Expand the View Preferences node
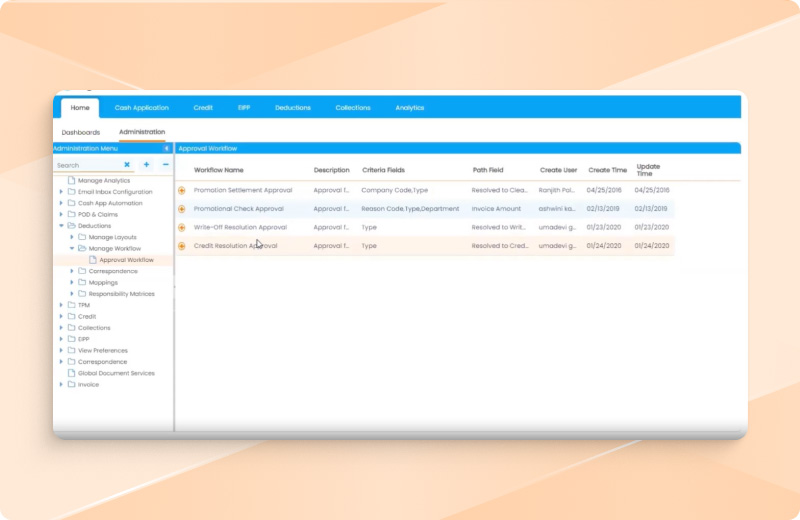Image resolution: width=800 pixels, height=520 pixels. (61, 350)
